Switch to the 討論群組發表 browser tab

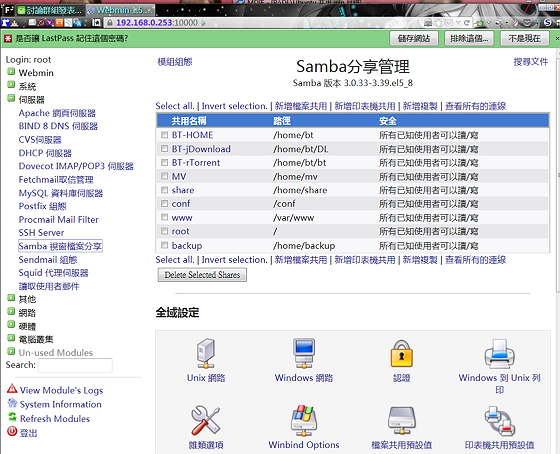(50, 10)
